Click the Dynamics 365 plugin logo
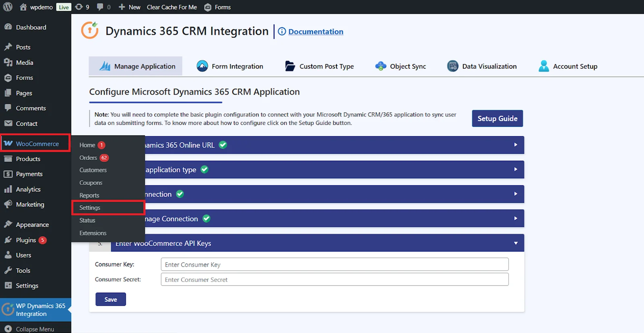The height and width of the screenshot is (333, 644). pyautogui.click(x=90, y=31)
